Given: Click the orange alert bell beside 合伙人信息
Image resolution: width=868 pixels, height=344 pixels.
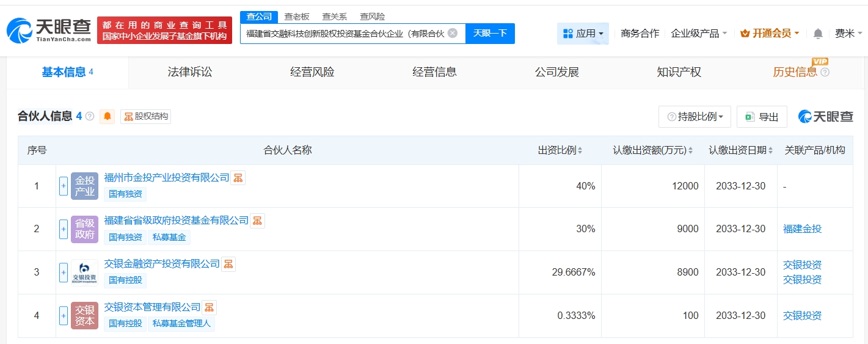Looking at the screenshot, I should point(108,116).
